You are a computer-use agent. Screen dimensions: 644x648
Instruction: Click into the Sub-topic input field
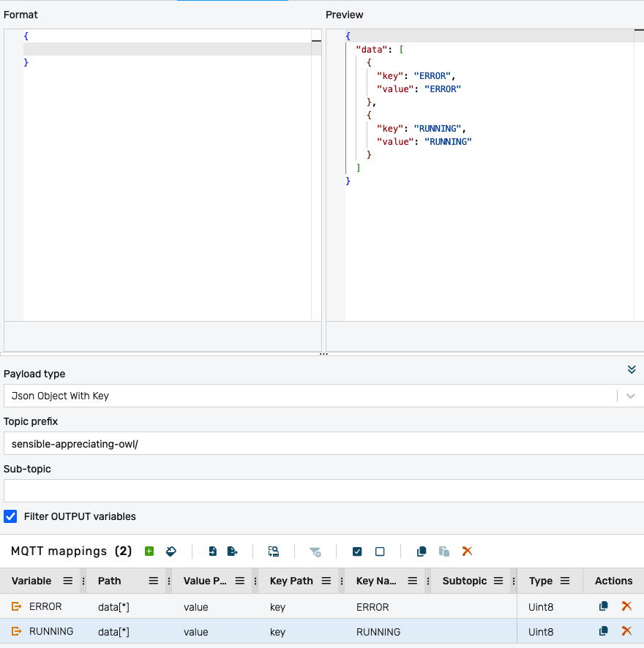[x=322, y=491]
